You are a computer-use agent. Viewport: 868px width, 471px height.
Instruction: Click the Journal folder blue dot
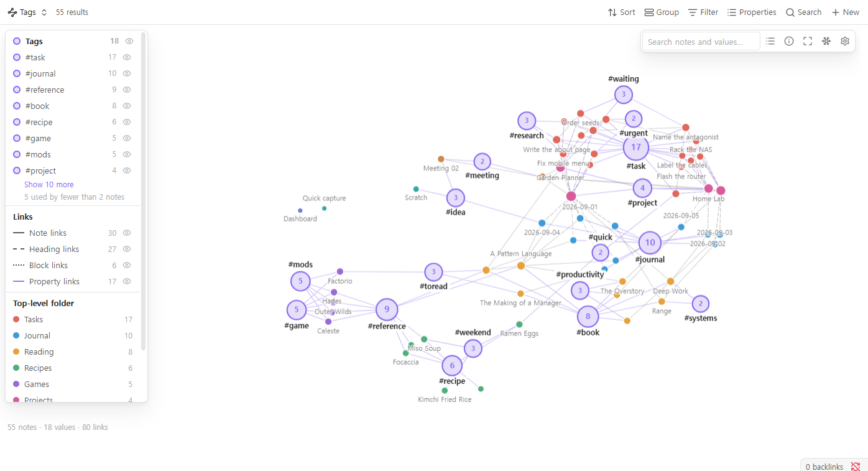(17, 335)
